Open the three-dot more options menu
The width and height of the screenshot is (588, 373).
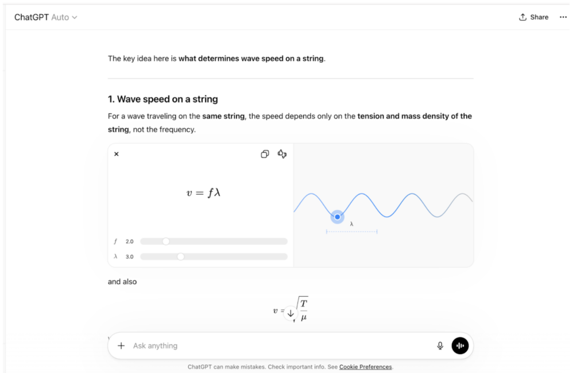click(x=563, y=17)
